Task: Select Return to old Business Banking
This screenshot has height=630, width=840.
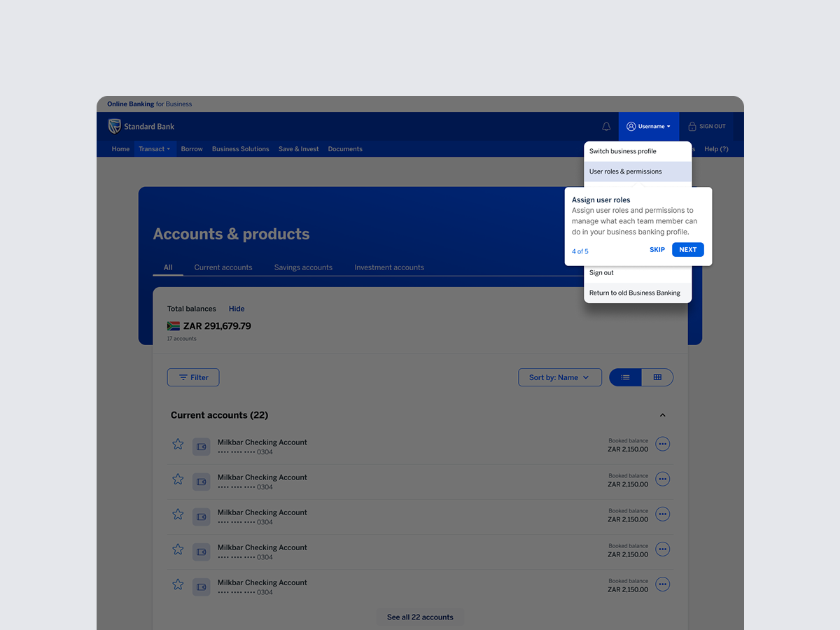Action: pyautogui.click(x=638, y=293)
